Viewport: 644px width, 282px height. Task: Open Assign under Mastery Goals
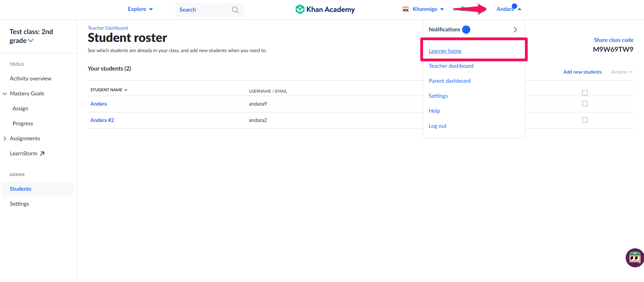(20, 109)
